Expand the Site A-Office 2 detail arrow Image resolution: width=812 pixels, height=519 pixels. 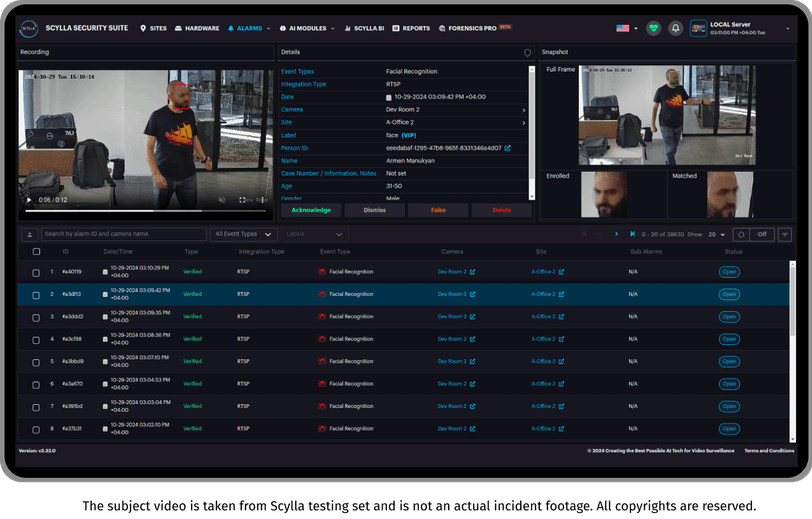point(524,123)
